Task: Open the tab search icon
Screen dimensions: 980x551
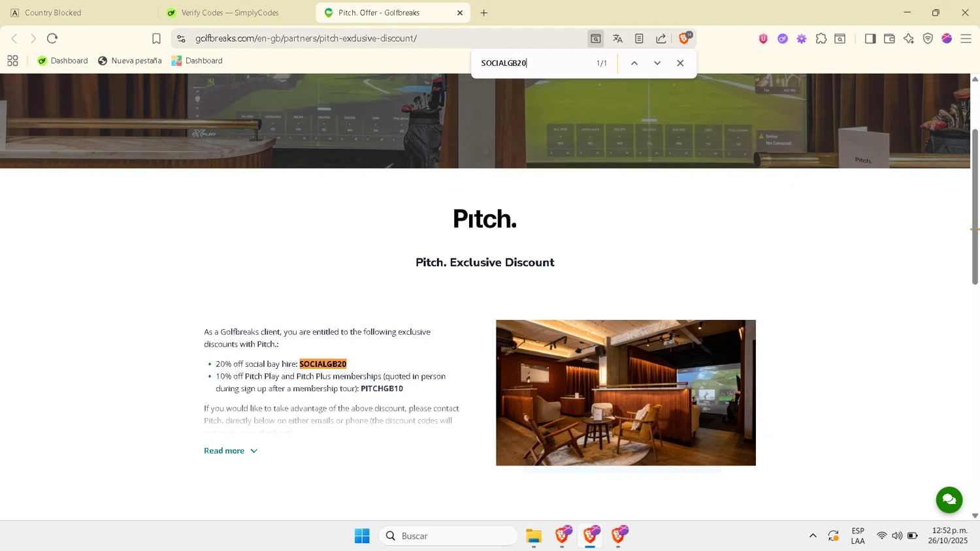Action: click(x=840, y=39)
